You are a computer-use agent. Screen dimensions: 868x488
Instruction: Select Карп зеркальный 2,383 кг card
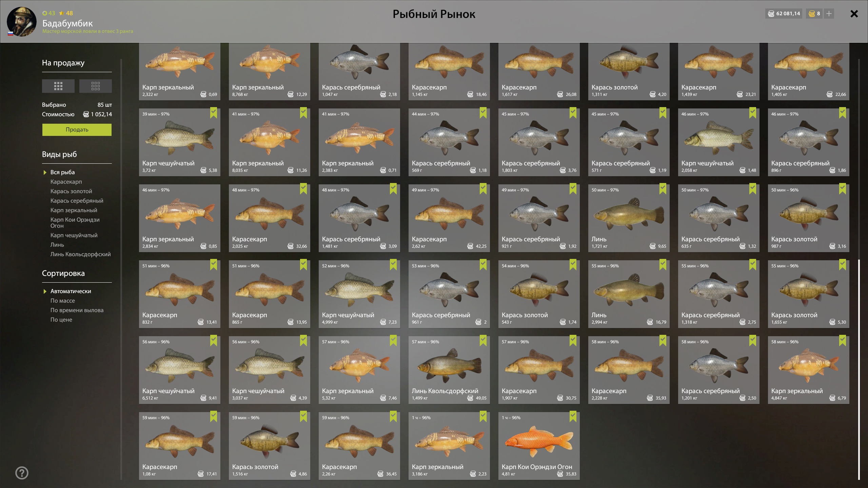coord(359,142)
